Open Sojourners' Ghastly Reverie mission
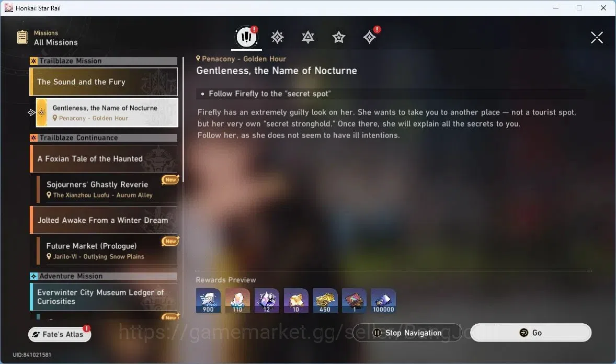Viewport: 616px width, 364px height. tap(107, 189)
